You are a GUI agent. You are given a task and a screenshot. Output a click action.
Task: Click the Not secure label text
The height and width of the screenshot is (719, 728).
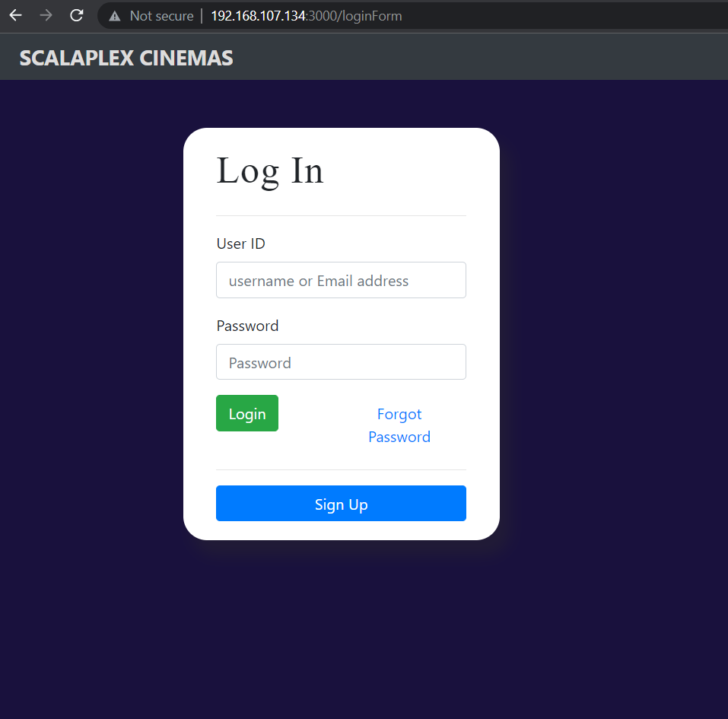coord(161,16)
